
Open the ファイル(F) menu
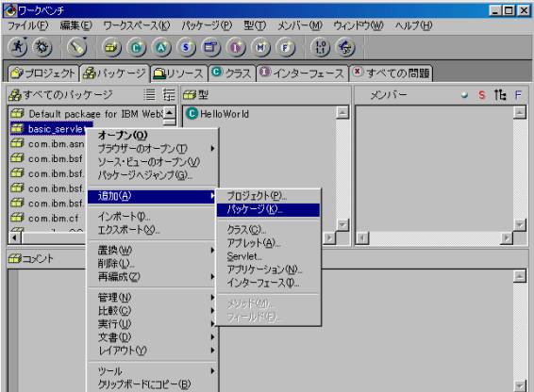point(28,25)
